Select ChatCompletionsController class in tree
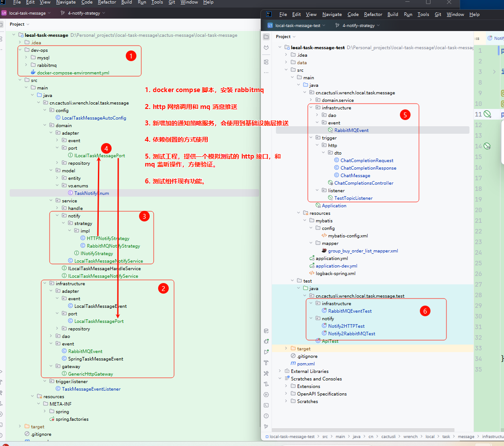The image size is (504, 446). (364, 183)
